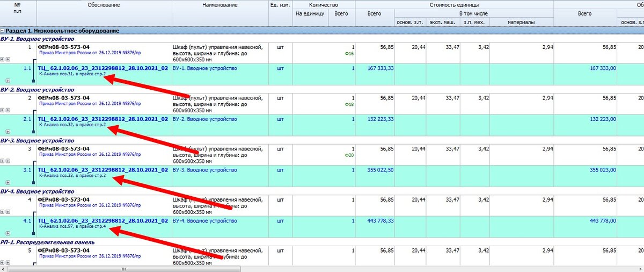
Task: Select row 1.1 code ТЦ_ 62.1.02.06_23_2312298812
Action: point(103,68)
